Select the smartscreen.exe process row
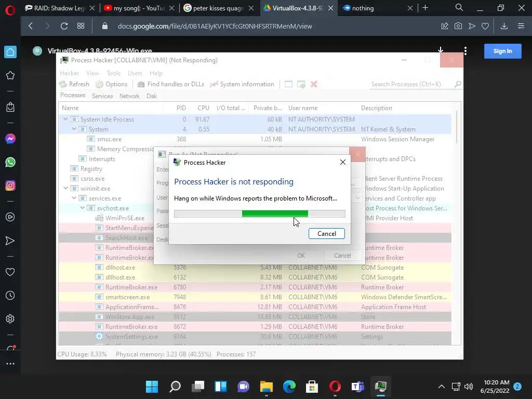 [255, 297]
